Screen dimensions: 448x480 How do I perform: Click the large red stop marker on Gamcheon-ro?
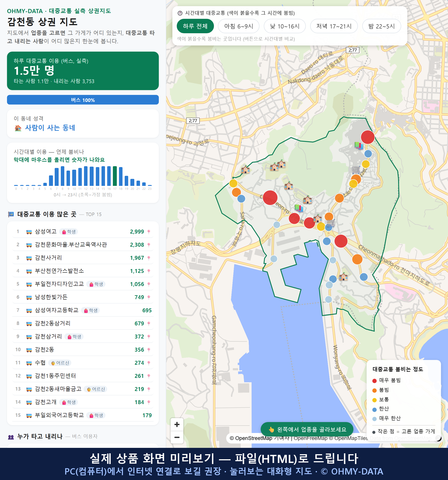(270, 197)
